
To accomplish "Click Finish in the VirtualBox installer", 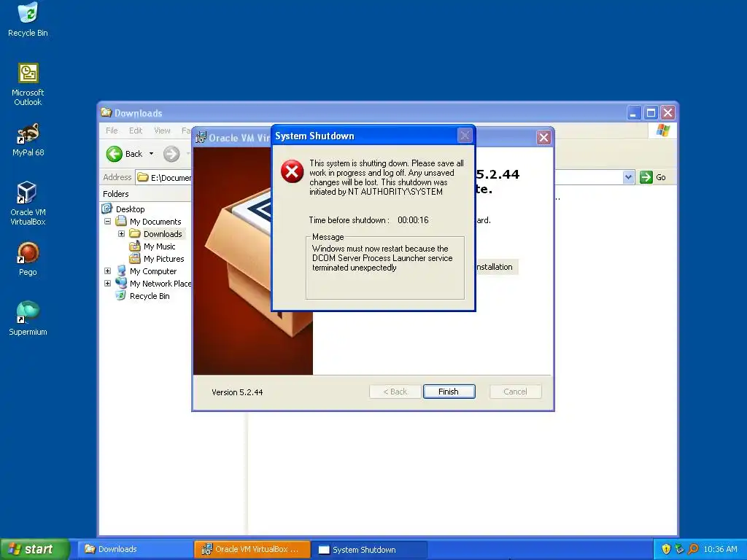I will 449,392.
